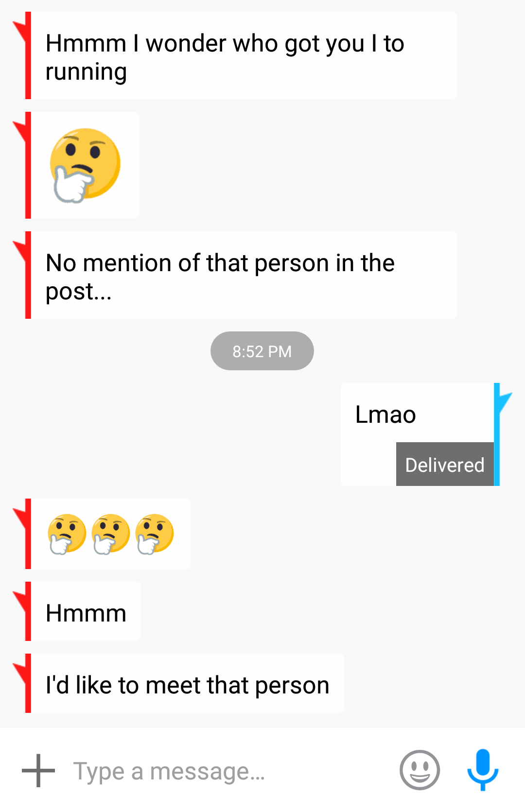Screen dimensions: 525x812
Task: Open the emoji picker smiley icon
Action: coord(420,770)
